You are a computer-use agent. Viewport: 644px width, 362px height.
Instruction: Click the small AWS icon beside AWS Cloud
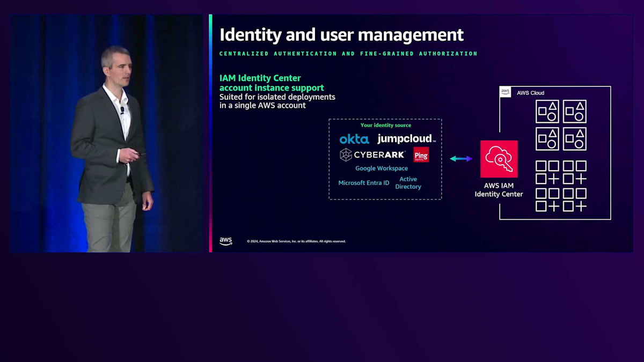pyautogui.click(x=506, y=92)
